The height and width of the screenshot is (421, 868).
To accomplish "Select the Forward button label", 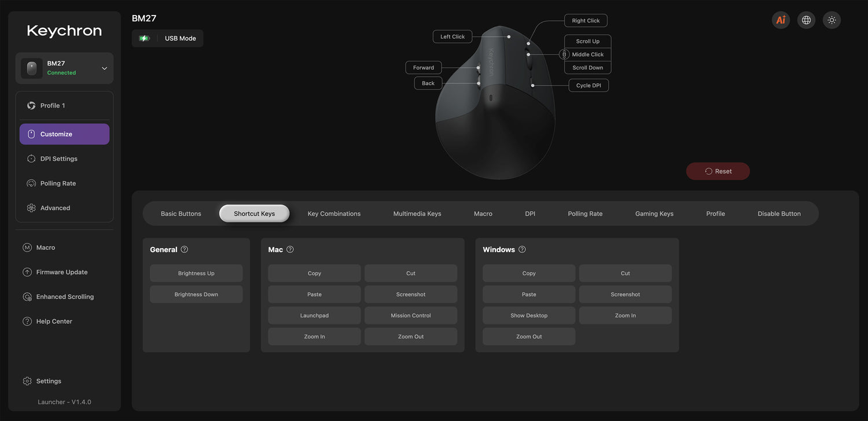I will click(x=424, y=68).
